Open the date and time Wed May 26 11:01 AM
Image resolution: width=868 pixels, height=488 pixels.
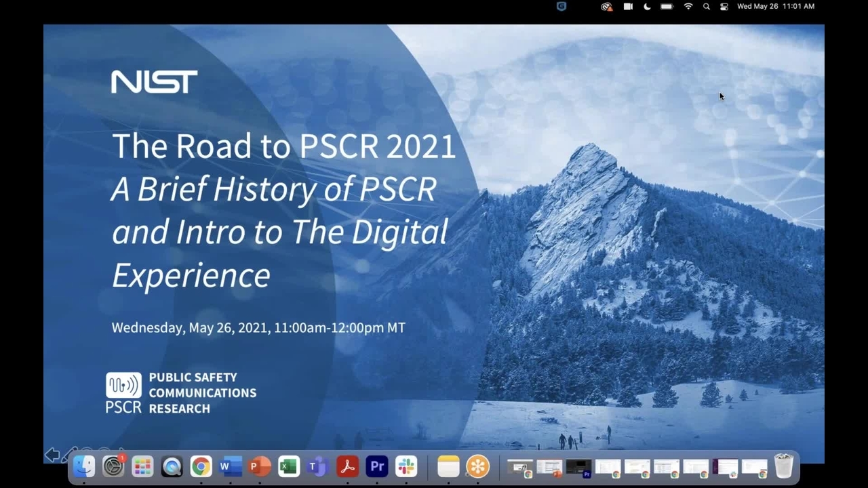pos(776,6)
